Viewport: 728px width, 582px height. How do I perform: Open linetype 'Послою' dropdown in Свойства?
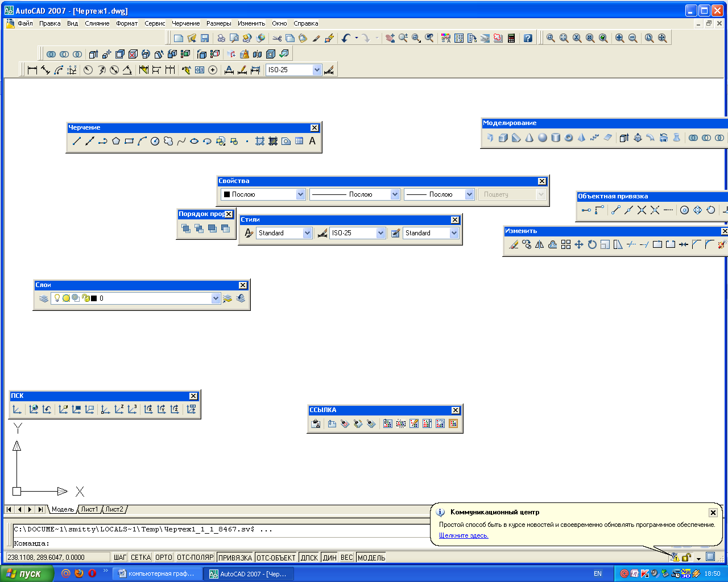395,194
